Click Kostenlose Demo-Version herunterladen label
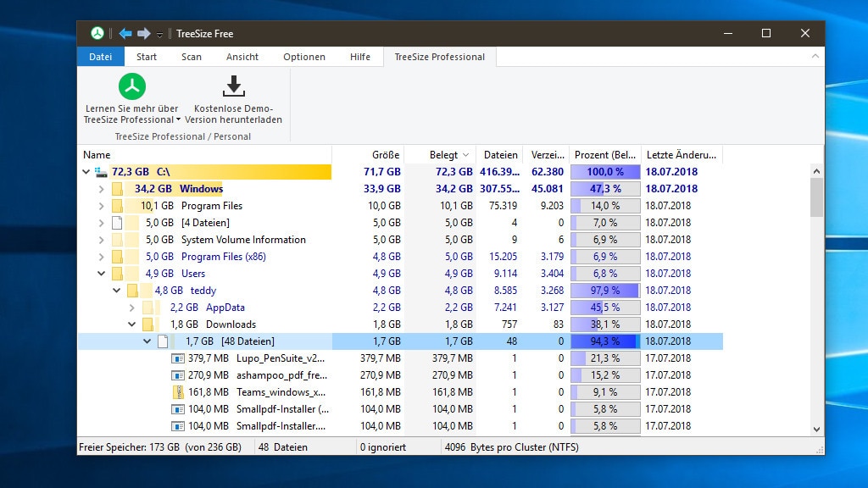The image size is (868, 488). [233, 114]
